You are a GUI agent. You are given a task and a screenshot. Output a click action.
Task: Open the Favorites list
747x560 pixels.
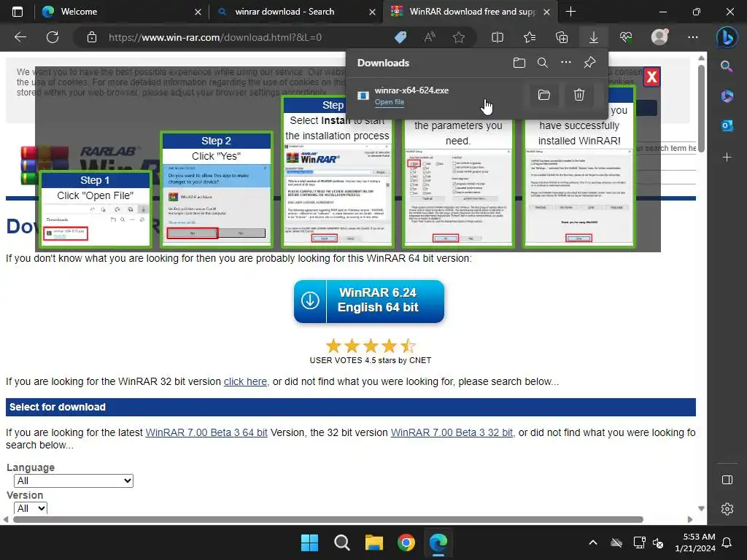coord(530,37)
